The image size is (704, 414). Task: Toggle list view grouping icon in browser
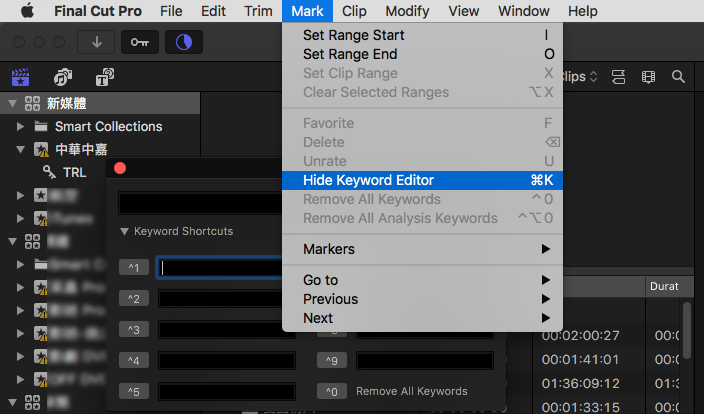pos(618,77)
